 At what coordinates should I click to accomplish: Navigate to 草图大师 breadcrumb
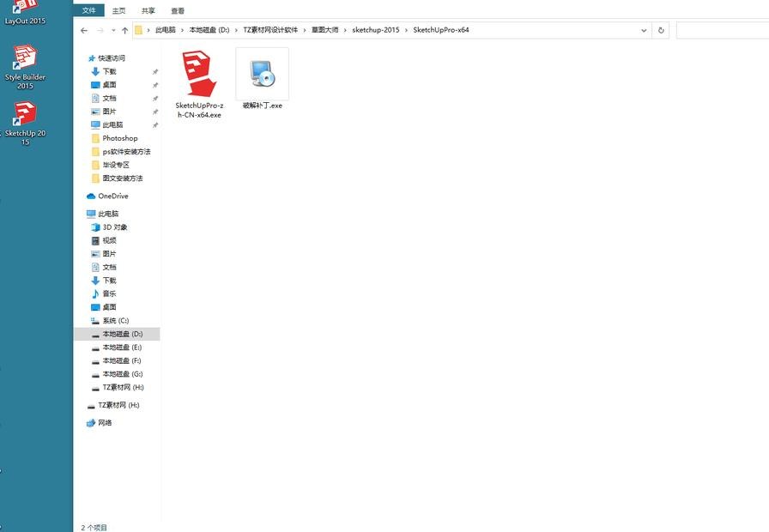pyautogui.click(x=324, y=30)
